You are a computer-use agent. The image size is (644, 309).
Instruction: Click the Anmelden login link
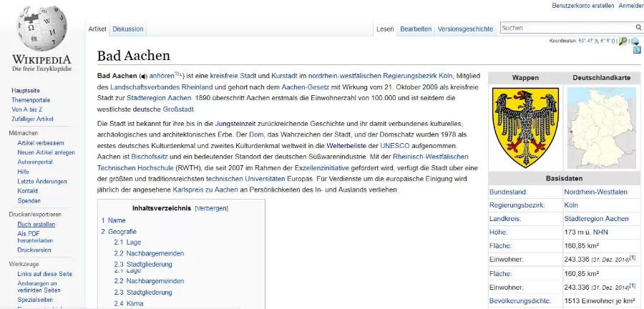[630, 6]
